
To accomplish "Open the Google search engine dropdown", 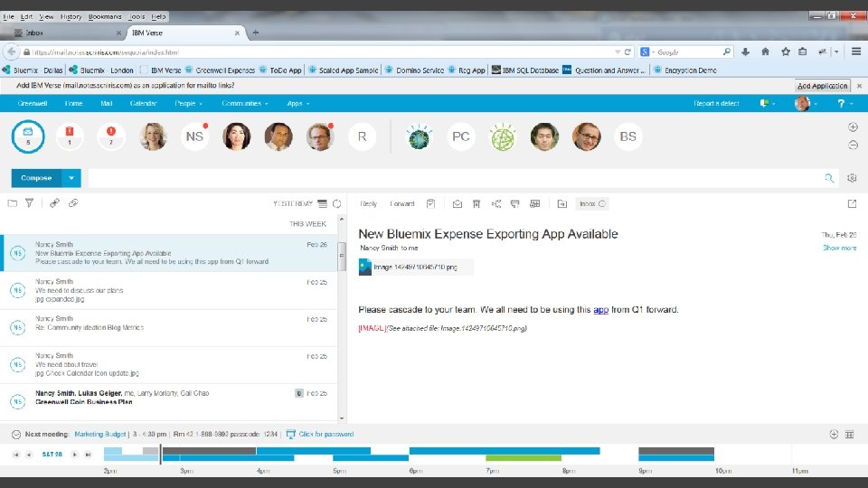I will (x=647, y=52).
